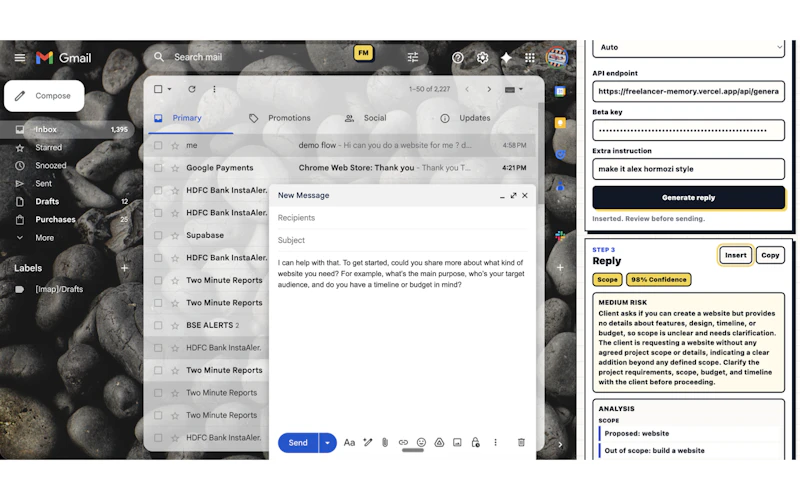This screenshot has width=800, height=500.
Task: Discard the draft with trash icon
Action: click(521, 442)
